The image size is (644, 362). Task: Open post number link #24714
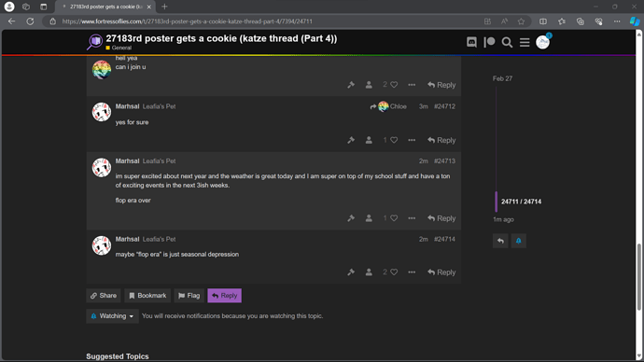[444, 239]
